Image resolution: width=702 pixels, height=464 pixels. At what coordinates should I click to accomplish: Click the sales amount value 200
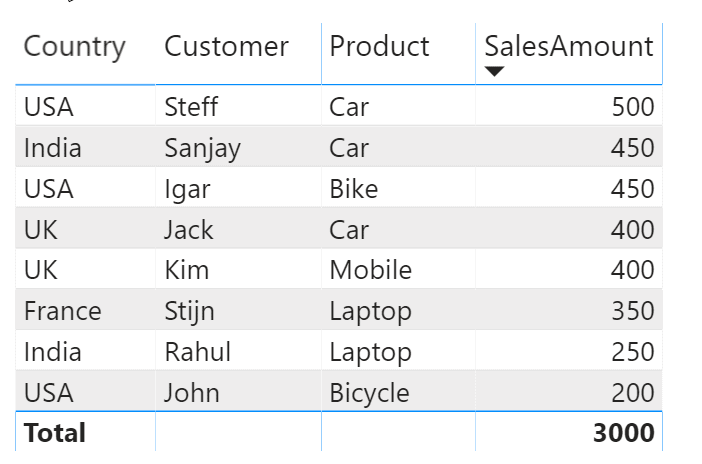[634, 393]
